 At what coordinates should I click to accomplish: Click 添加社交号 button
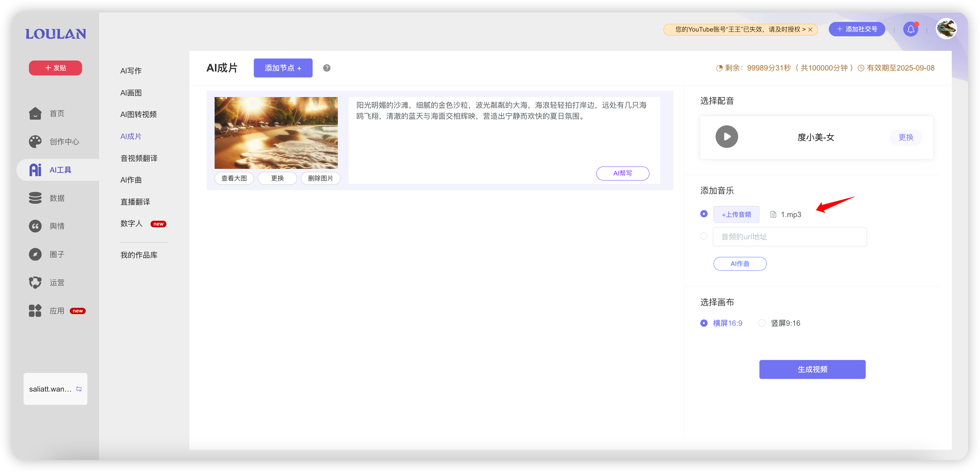857,29
